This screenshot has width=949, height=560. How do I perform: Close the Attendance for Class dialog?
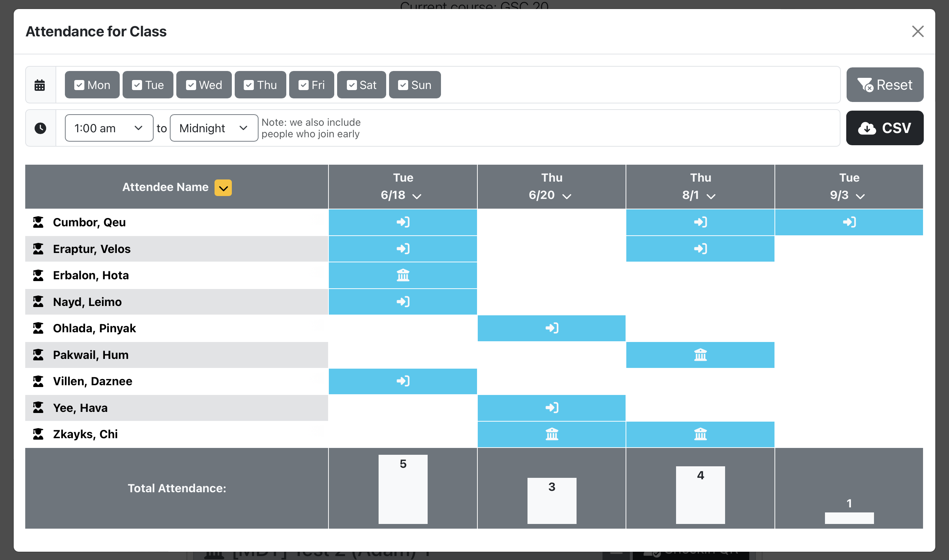(x=917, y=31)
